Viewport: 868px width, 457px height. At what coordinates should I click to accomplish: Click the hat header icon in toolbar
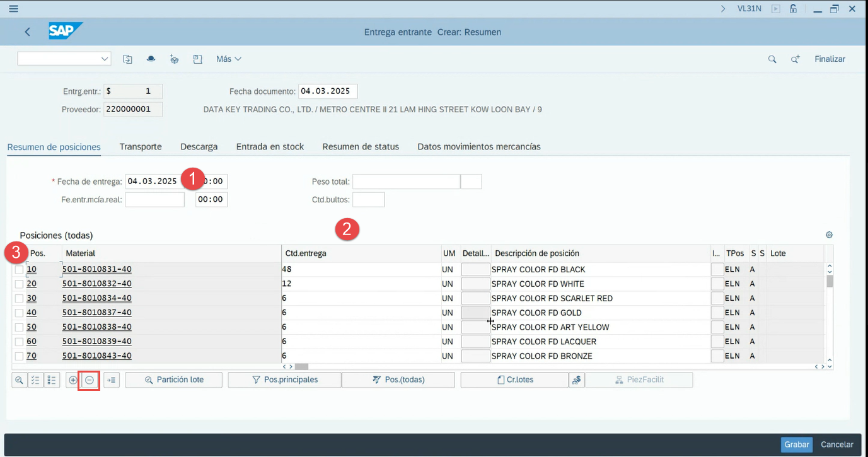tap(151, 59)
